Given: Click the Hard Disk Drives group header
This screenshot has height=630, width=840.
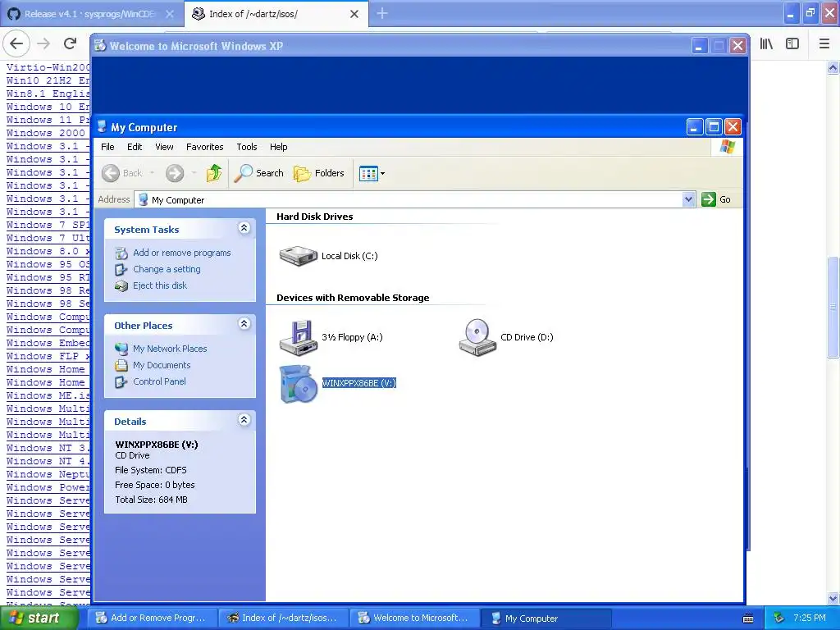Looking at the screenshot, I should click(x=314, y=217).
